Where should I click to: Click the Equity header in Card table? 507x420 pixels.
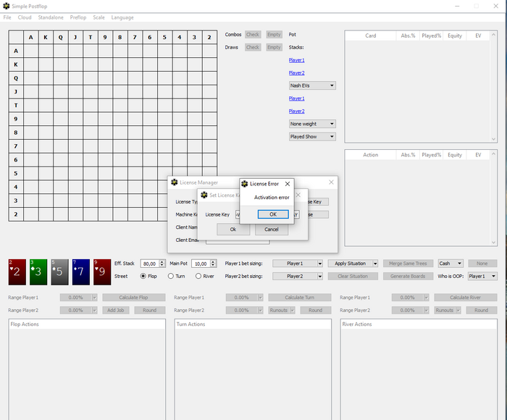pyautogui.click(x=455, y=35)
